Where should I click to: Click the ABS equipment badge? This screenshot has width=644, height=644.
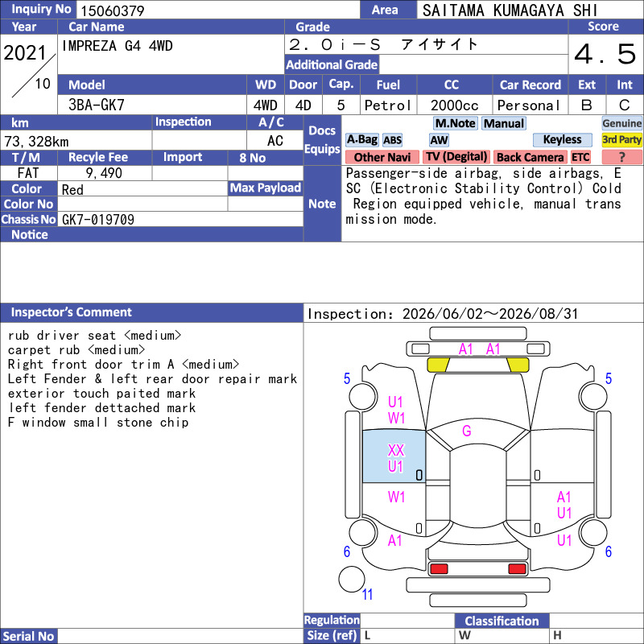[x=392, y=140]
